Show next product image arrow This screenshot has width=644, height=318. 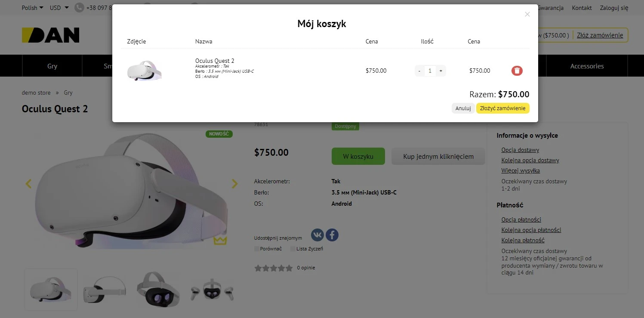click(x=234, y=184)
